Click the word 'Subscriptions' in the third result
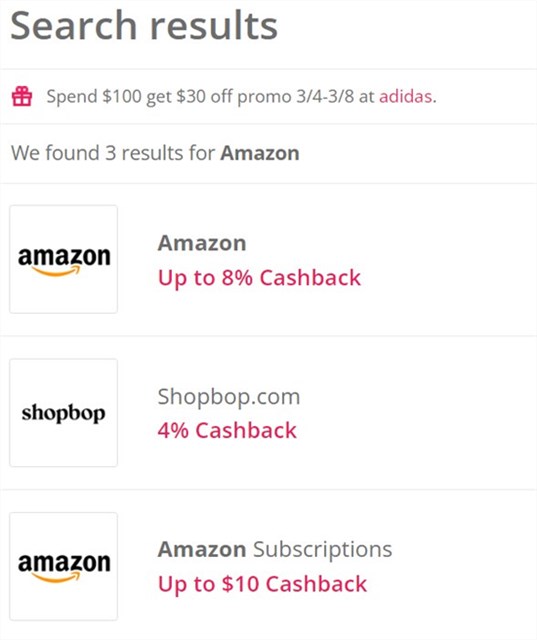537x640 pixels. (322, 549)
